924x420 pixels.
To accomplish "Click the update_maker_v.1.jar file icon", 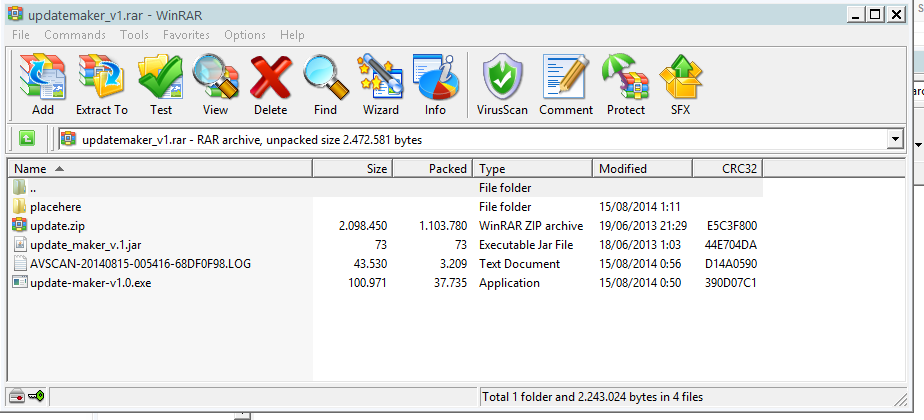I will coord(19,244).
